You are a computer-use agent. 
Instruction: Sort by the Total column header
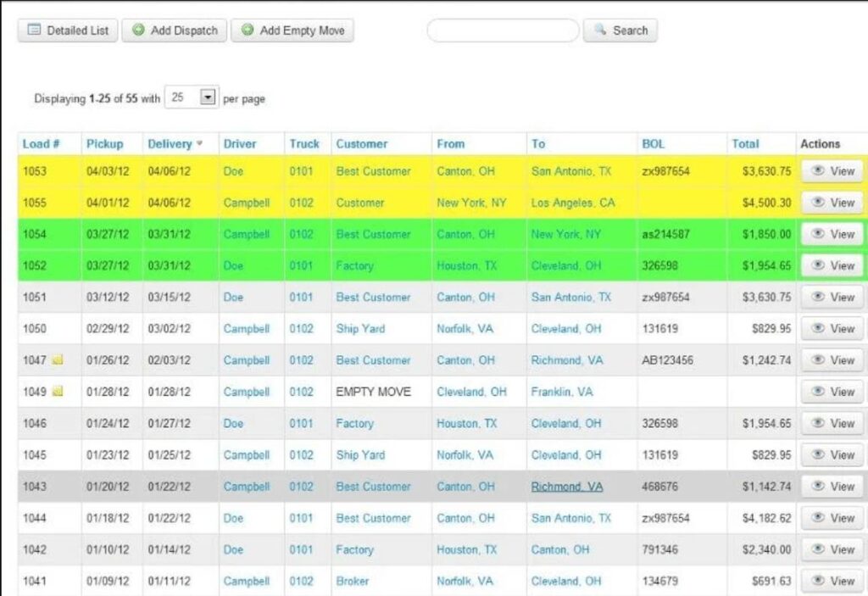(x=746, y=144)
